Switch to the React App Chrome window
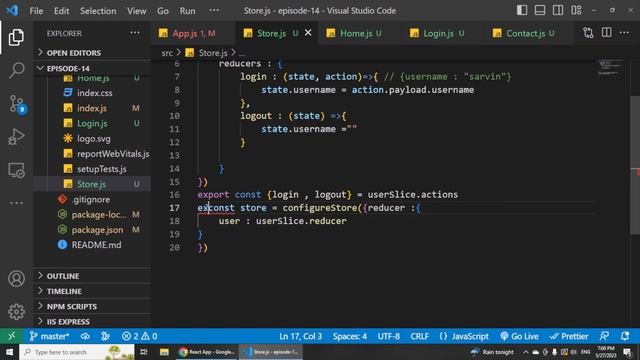Screen dimensions: 640x360 pos(207,352)
